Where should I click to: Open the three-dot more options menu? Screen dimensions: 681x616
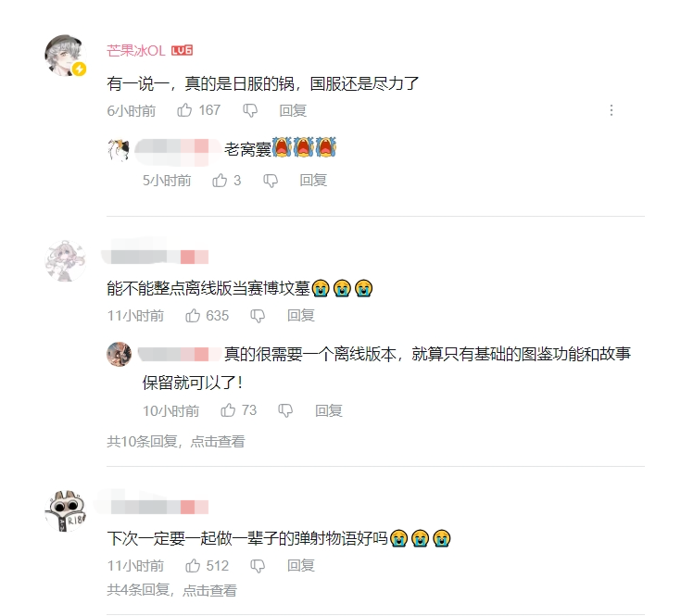pos(612,110)
